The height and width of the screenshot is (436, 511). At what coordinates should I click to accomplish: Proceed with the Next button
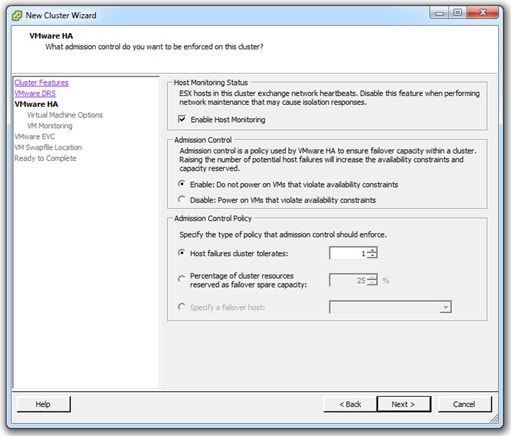pyautogui.click(x=403, y=404)
